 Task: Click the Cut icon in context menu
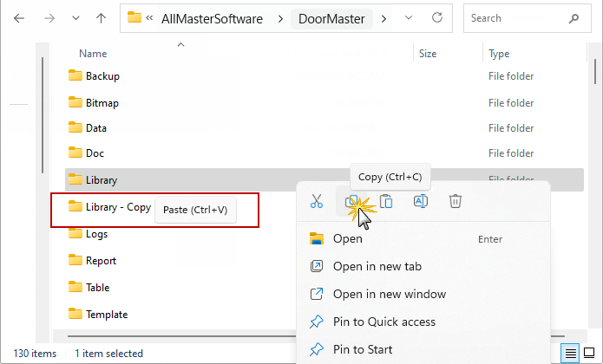pyautogui.click(x=317, y=202)
